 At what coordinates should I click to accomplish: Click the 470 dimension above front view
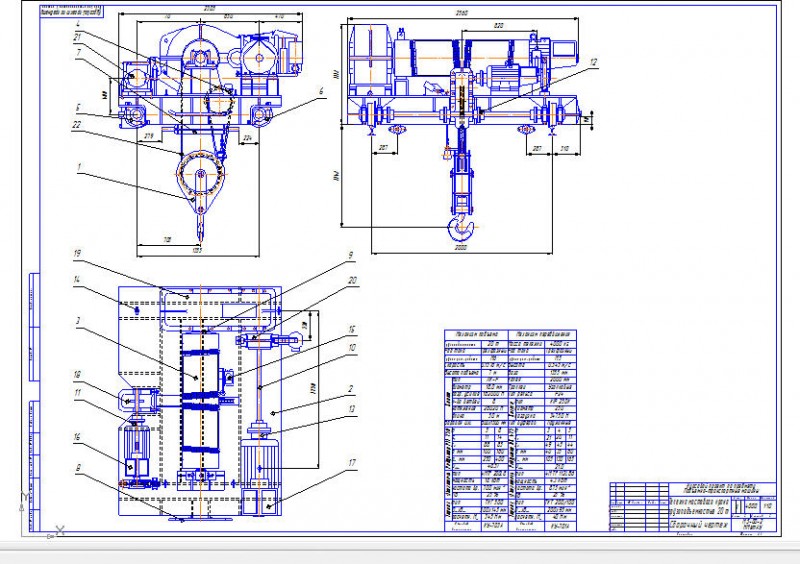(x=279, y=16)
